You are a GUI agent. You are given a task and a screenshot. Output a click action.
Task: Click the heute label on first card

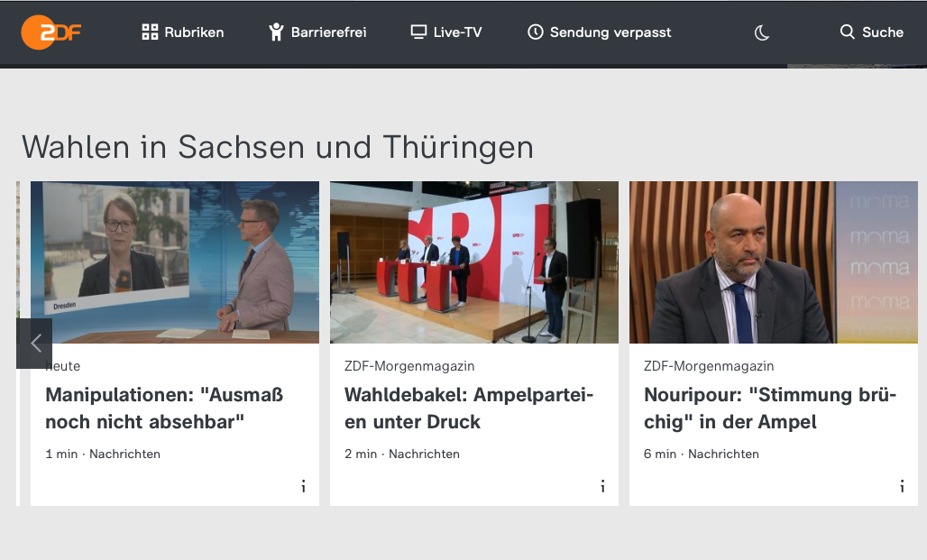[62, 366]
